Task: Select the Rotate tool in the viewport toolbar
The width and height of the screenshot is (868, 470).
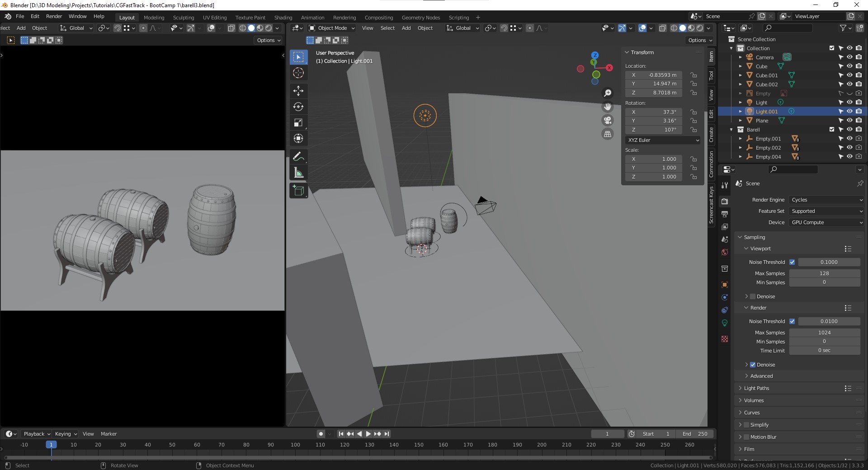Action: (298, 107)
